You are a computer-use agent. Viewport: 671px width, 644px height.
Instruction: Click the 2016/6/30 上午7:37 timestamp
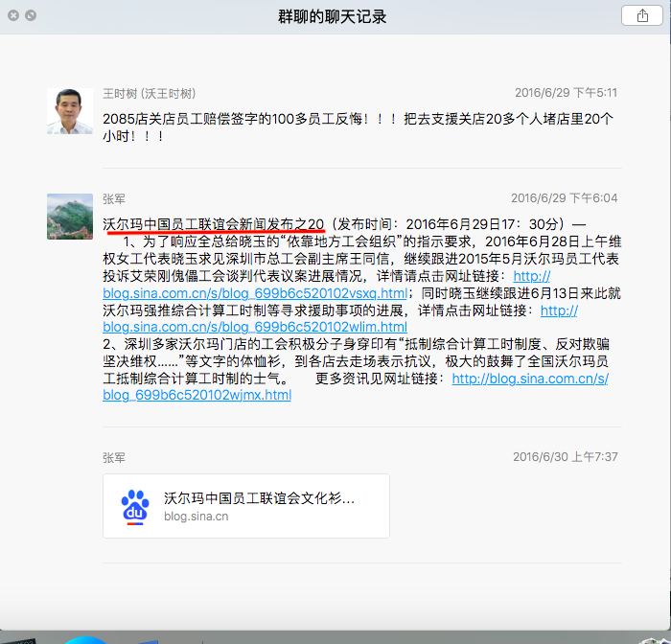tap(566, 457)
